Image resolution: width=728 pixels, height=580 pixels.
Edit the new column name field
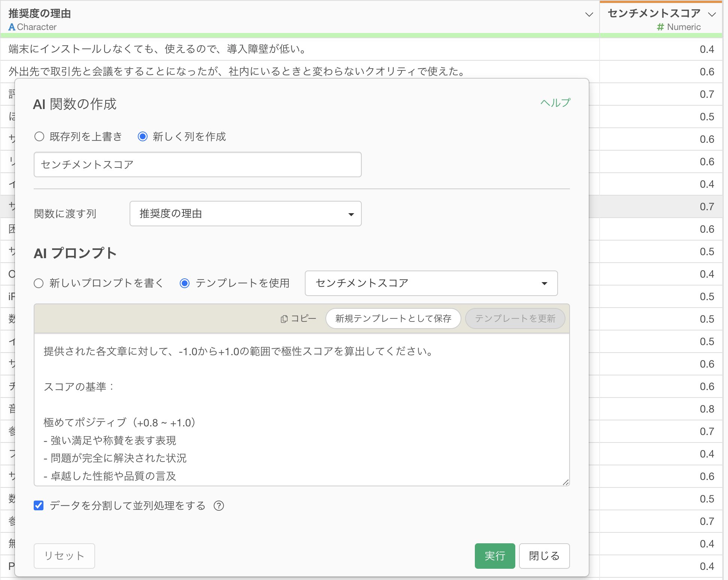pos(197,164)
